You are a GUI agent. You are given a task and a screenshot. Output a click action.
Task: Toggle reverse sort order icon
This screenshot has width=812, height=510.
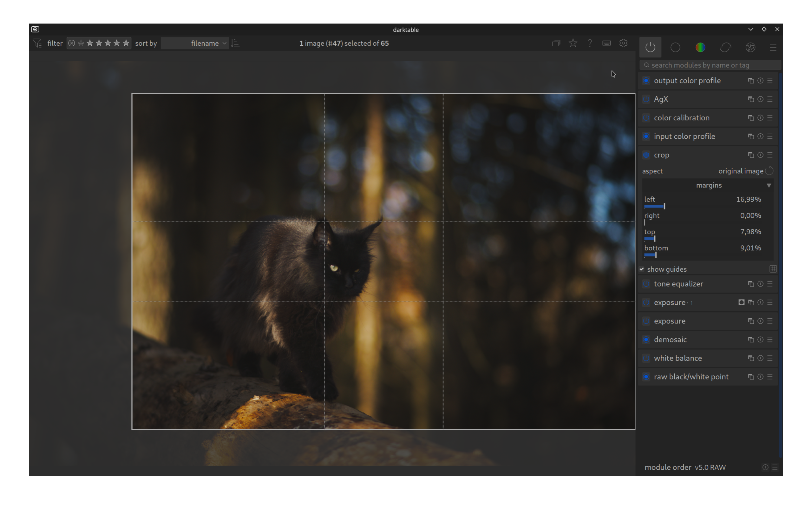tap(235, 43)
